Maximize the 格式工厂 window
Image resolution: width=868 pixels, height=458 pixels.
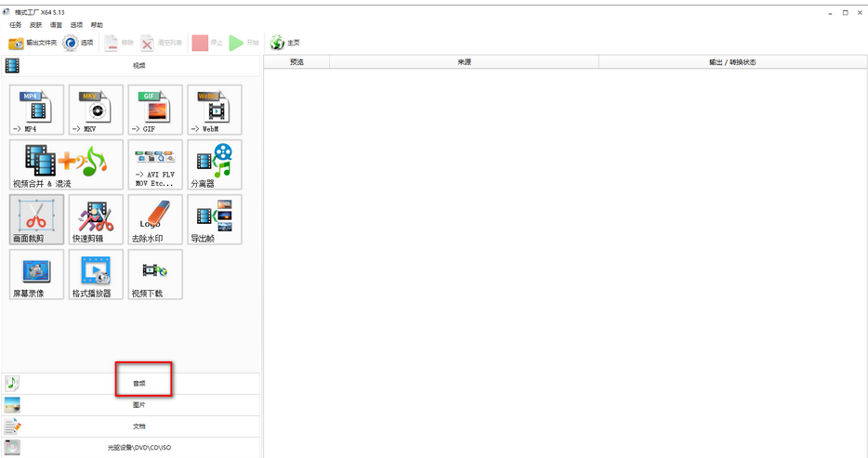coord(846,13)
